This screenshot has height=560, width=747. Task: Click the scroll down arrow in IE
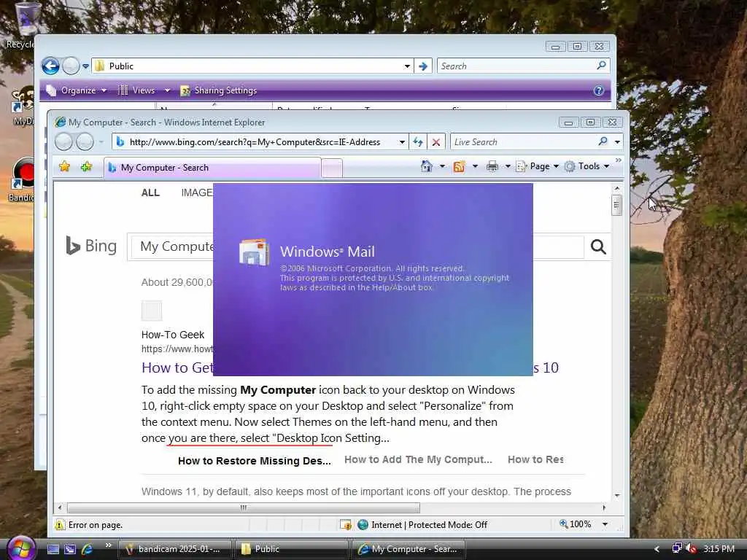617,496
